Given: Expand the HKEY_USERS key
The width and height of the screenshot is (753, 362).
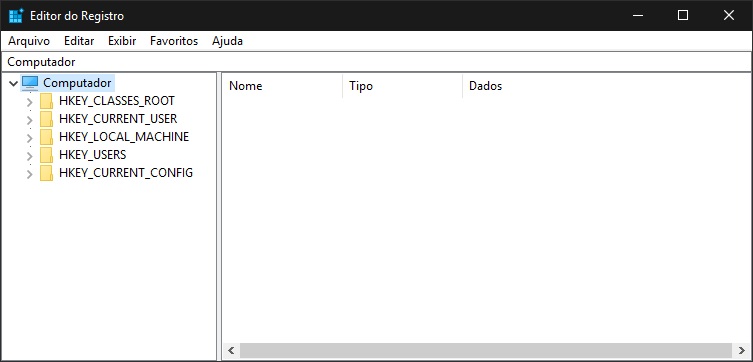Looking at the screenshot, I should [30, 156].
